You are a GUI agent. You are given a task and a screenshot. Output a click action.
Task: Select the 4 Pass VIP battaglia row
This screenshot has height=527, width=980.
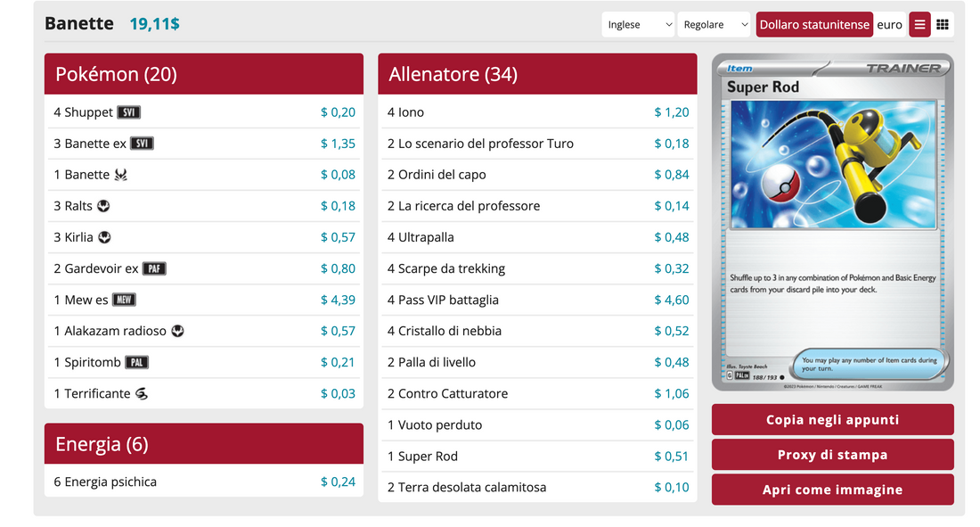(x=537, y=300)
